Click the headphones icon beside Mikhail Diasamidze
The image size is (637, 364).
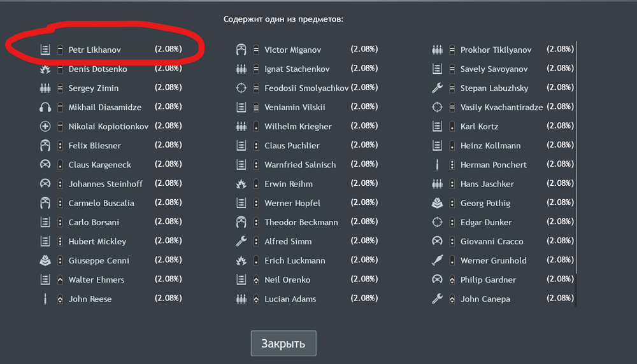(x=45, y=108)
